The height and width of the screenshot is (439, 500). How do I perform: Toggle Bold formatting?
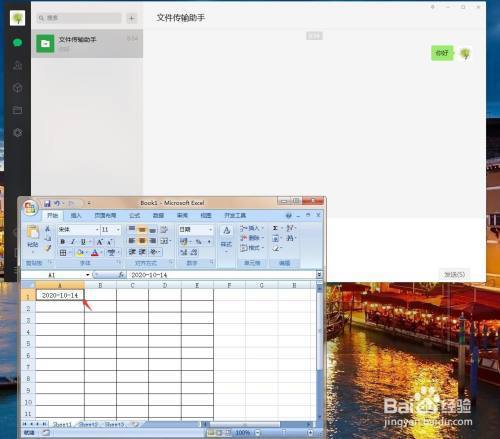[x=62, y=242]
